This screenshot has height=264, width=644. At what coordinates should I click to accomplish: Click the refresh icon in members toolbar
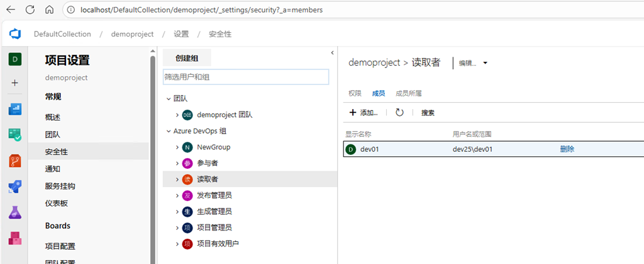pos(399,113)
